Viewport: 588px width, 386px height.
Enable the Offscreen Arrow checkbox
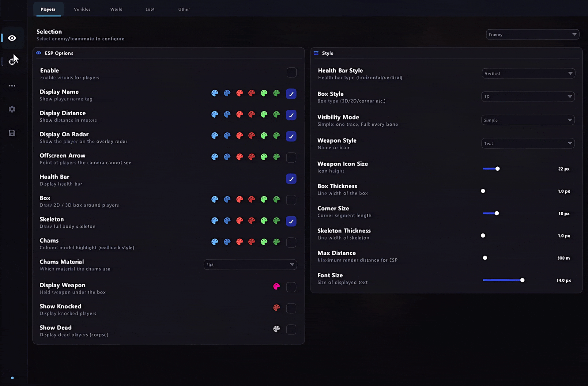click(291, 157)
